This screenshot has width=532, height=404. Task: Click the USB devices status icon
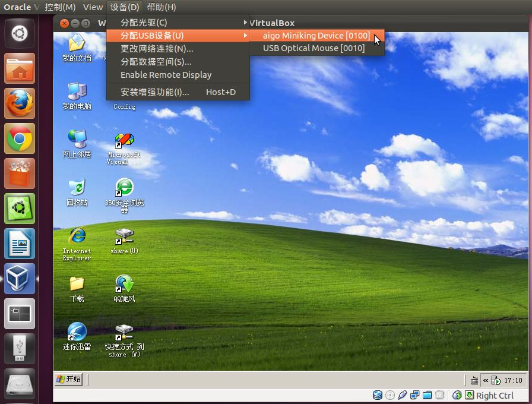click(403, 395)
